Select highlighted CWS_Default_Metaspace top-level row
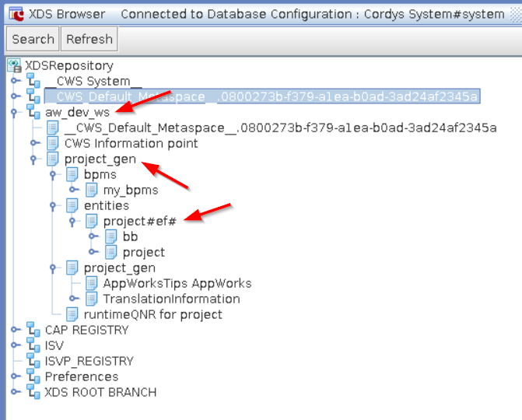This screenshot has width=522, height=420. click(x=262, y=96)
